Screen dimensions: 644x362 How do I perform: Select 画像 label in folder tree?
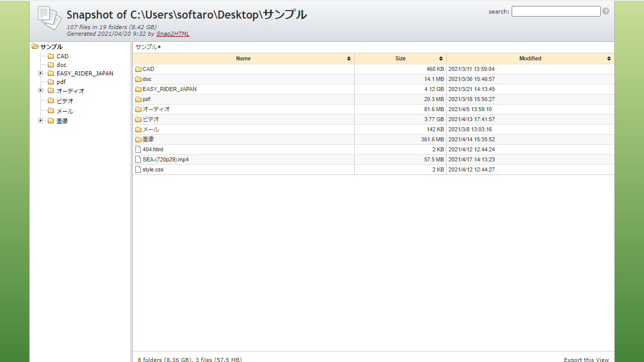(x=62, y=121)
